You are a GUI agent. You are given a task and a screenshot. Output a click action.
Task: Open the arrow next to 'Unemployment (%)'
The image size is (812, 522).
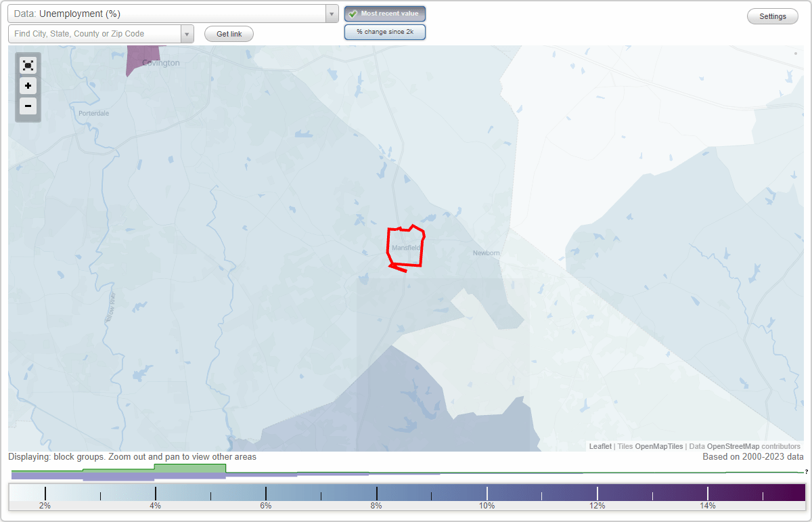click(x=331, y=13)
